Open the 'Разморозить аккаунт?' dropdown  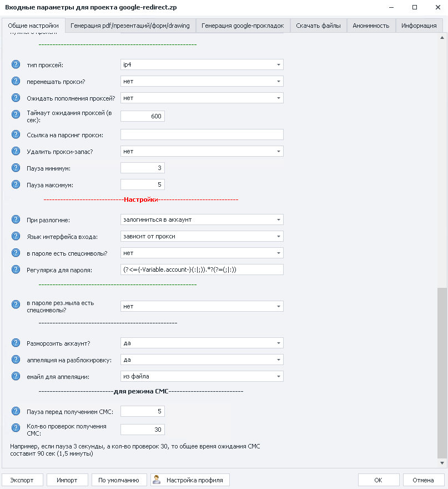pyautogui.click(x=202, y=343)
